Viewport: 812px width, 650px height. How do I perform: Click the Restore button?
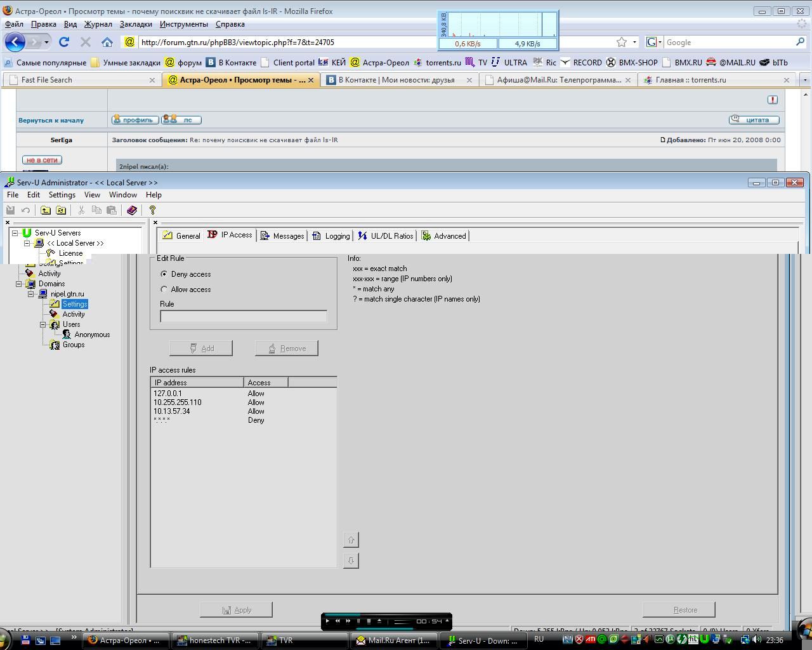pyautogui.click(x=679, y=610)
